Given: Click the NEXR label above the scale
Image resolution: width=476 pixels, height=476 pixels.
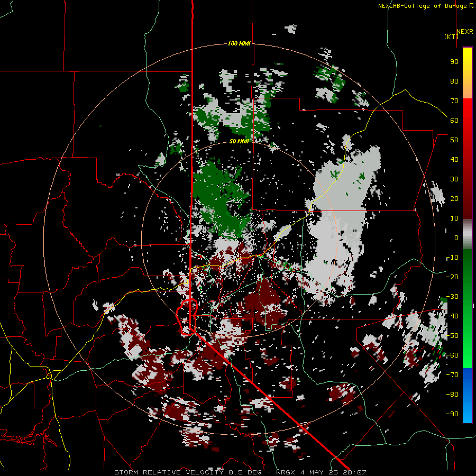Looking at the screenshot, I should point(464,32).
